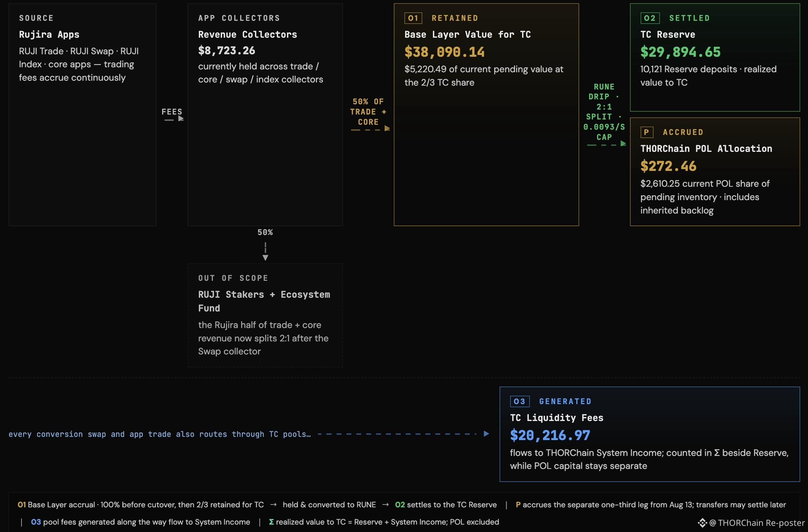Select the ACCRUED label
808x532 pixels.
click(683, 132)
